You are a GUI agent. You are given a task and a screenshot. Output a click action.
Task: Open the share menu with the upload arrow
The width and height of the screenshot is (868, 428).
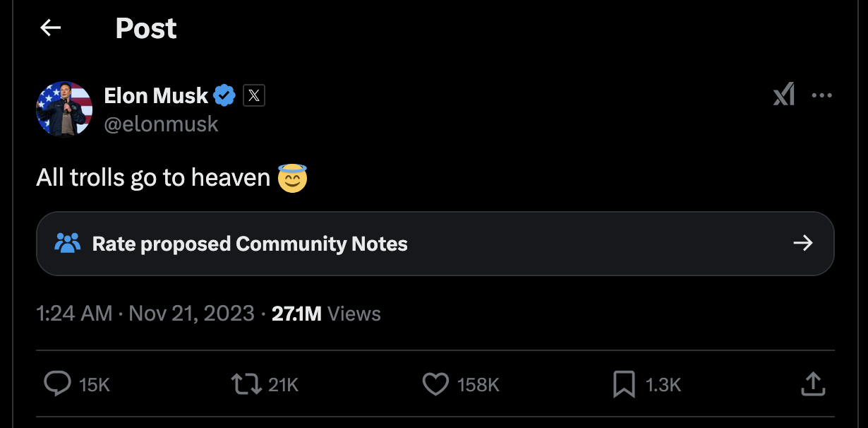[813, 384]
